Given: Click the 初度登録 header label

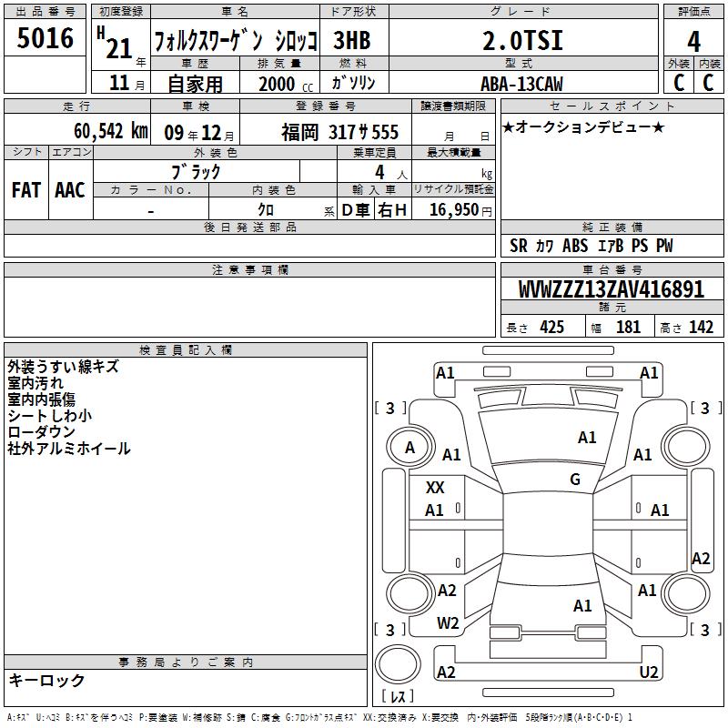Looking at the screenshot, I should 121,12.
